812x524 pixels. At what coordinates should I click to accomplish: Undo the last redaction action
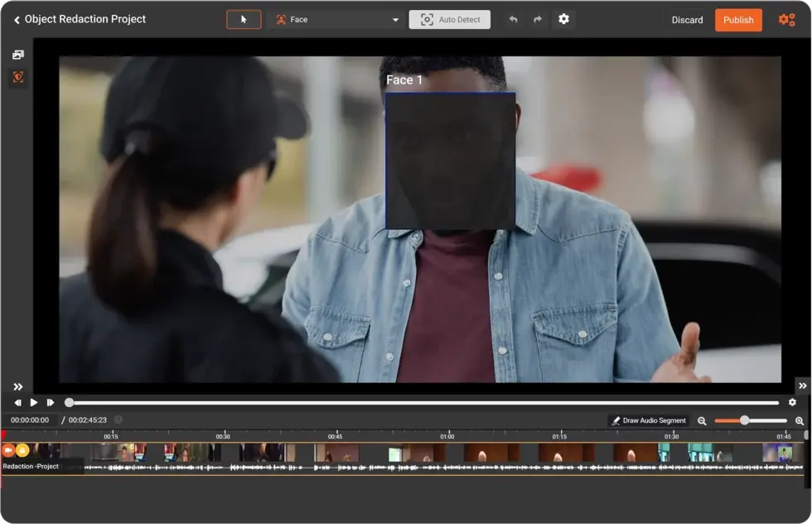pos(513,20)
